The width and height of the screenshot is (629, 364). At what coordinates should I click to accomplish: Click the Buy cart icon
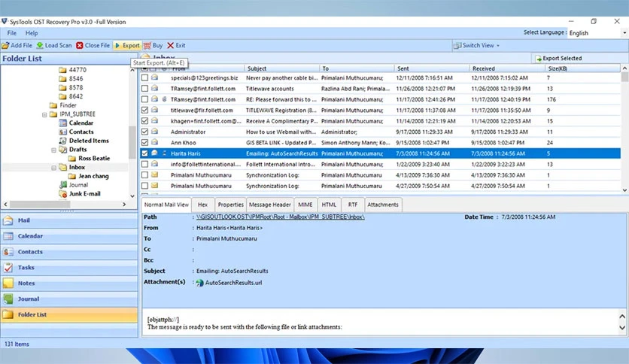click(x=147, y=46)
